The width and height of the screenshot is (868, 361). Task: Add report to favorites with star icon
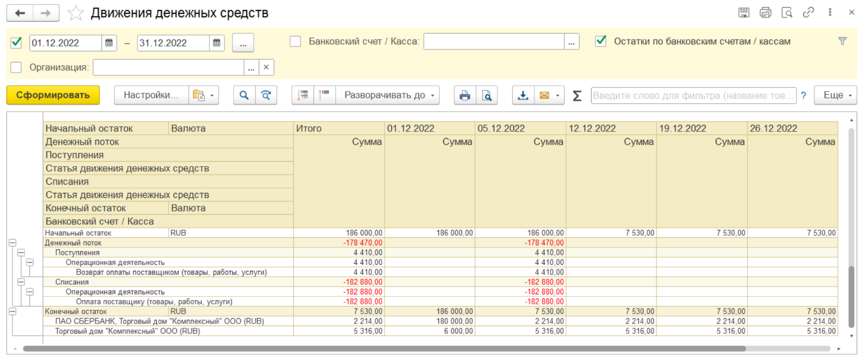click(x=75, y=13)
